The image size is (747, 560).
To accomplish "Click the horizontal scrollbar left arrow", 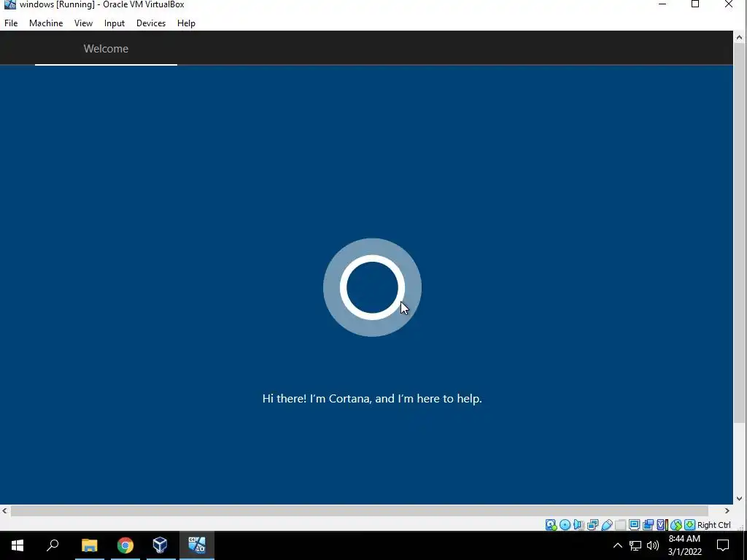I will click(5, 510).
